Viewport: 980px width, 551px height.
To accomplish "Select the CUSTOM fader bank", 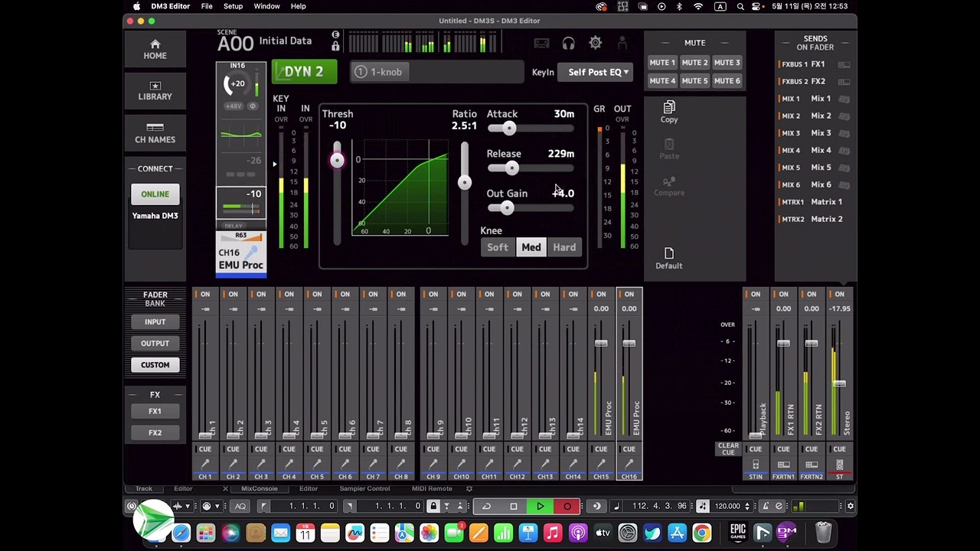I will 155,365.
